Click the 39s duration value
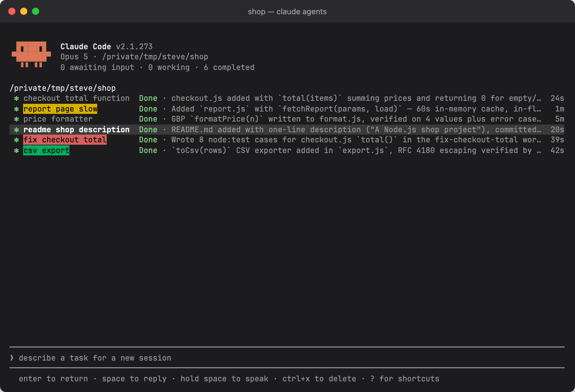 (557, 140)
